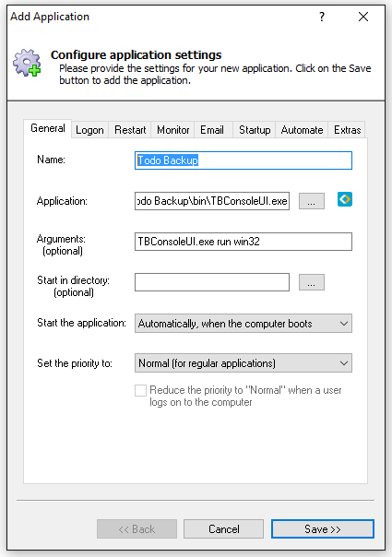Switch to the Automate tab

click(302, 130)
